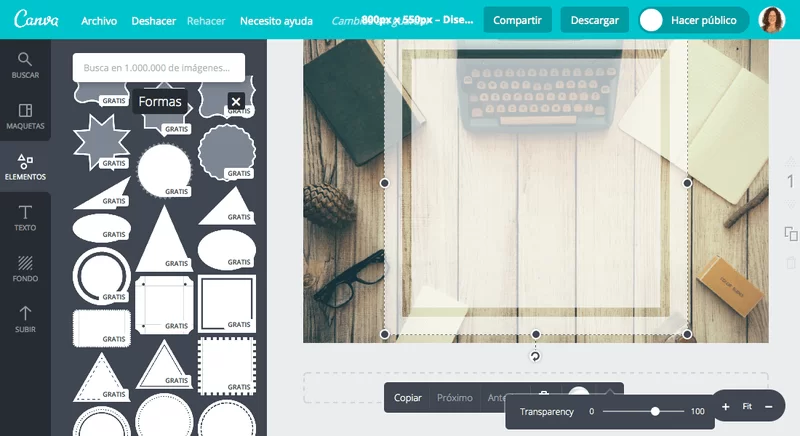Image resolution: width=800 pixels, height=436 pixels.
Task: Click page number 1 indicator
Action: (790, 182)
